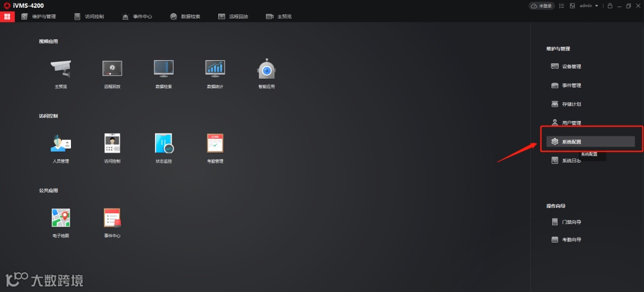Open the task list icon beside admin

pos(562,6)
